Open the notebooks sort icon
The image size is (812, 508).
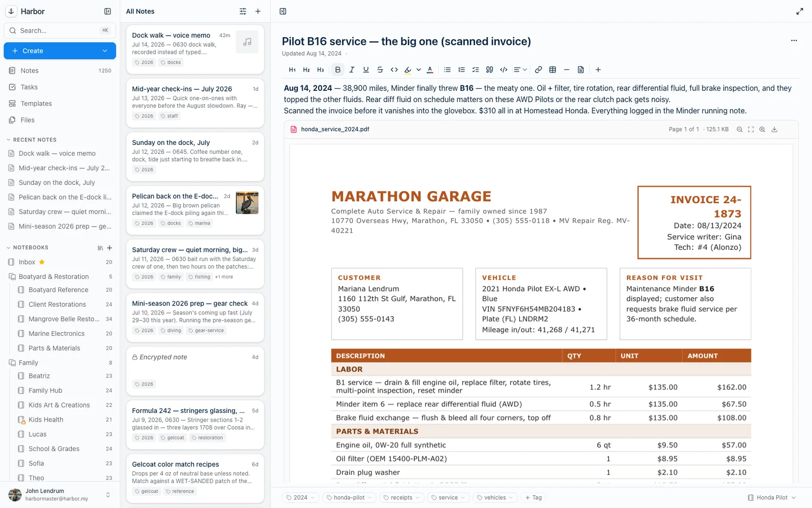tap(100, 248)
